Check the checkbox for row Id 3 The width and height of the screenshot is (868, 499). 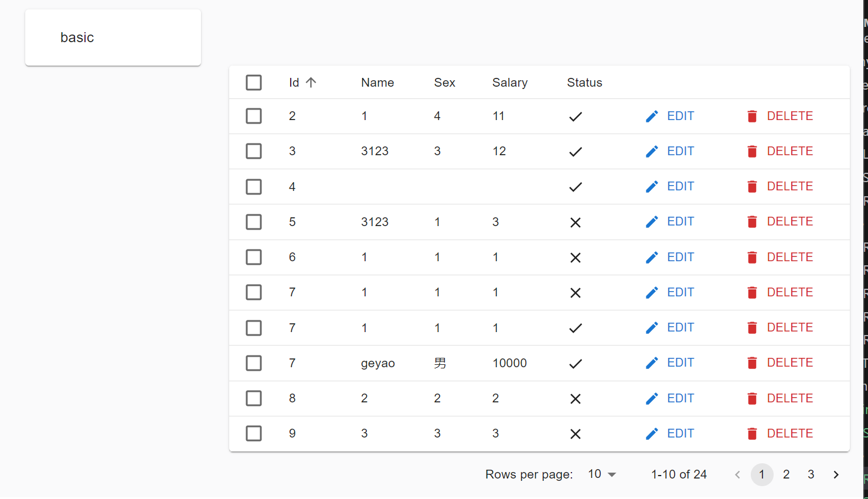click(x=254, y=151)
